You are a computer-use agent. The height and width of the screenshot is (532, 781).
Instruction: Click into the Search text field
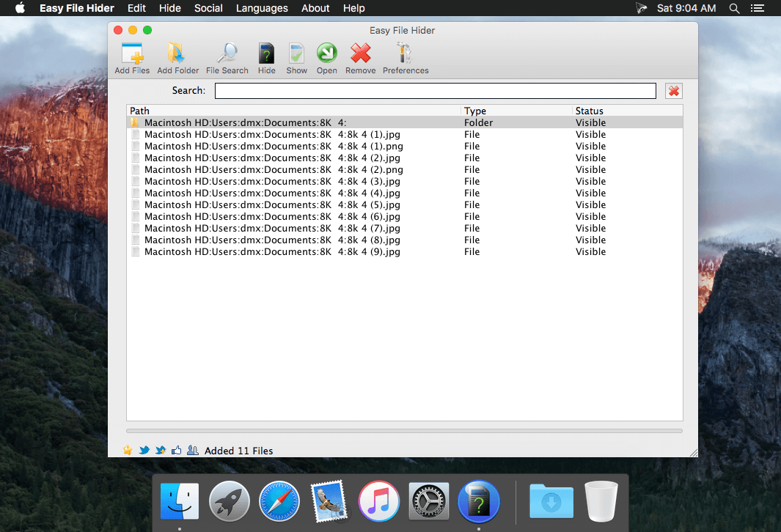(436, 91)
